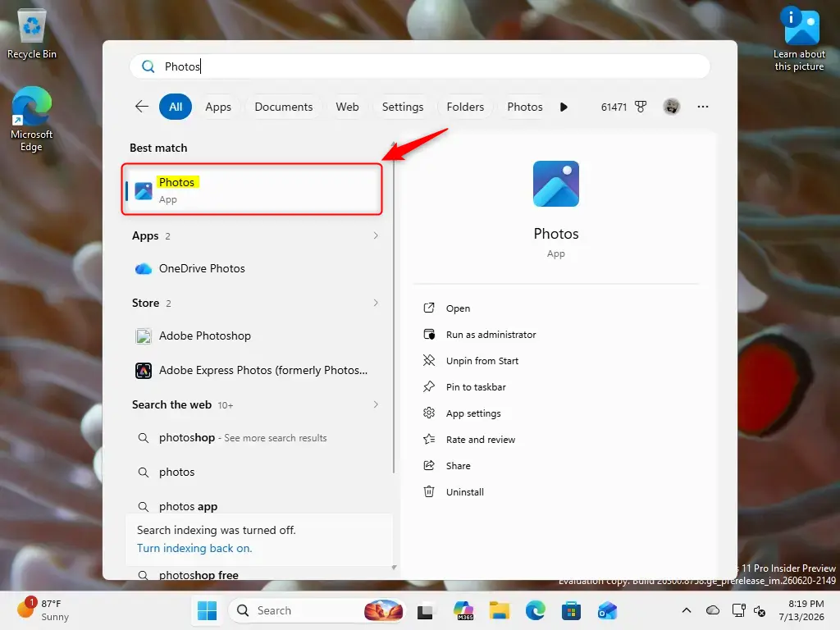
Task: Click the OneDrive Photos cloud icon
Action: [143, 269]
